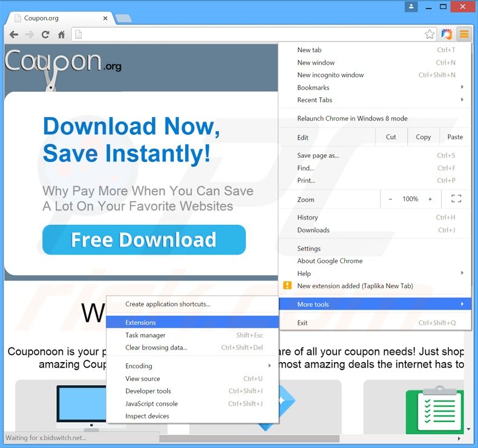This screenshot has height=448, width=478.
Task: Select New tab from menu
Action: pos(375,50)
